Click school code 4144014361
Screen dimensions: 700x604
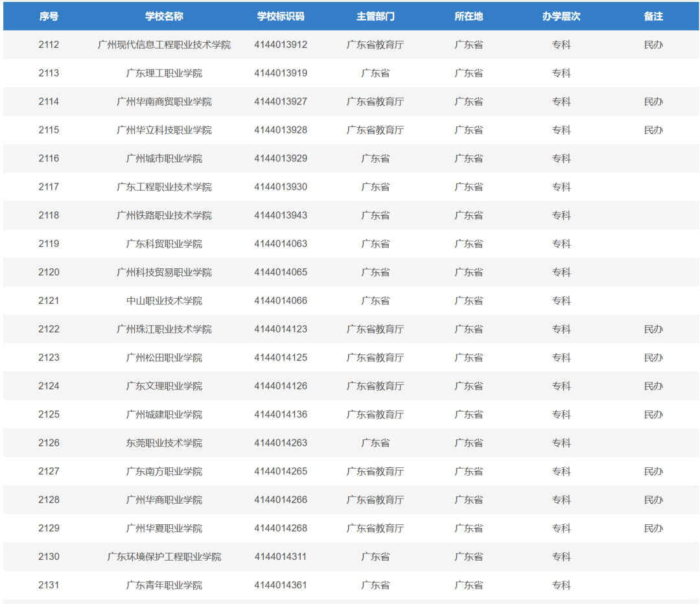pyautogui.click(x=281, y=585)
